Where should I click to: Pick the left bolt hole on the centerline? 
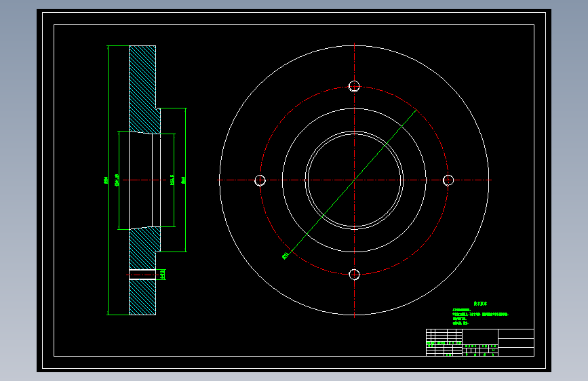(260, 180)
